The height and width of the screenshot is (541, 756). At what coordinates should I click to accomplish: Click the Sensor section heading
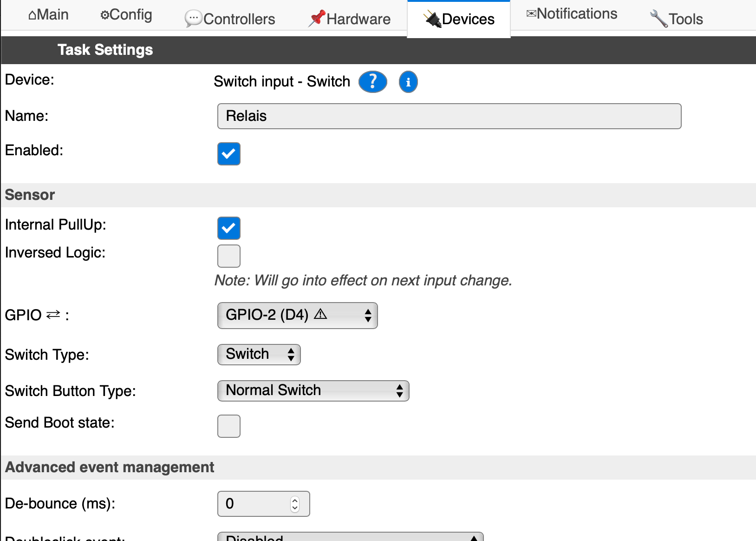pos(30,195)
